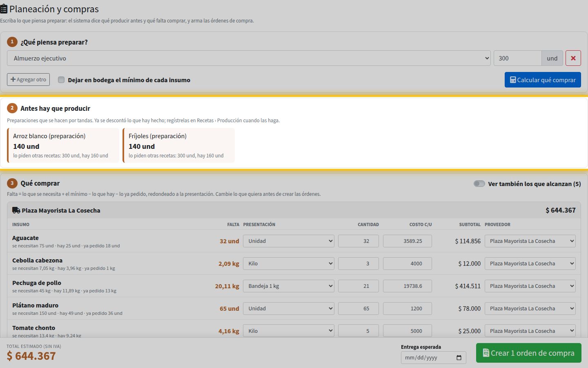Open the Plátano maduro supplier dropdown
Screen dimensions: 588x368
pos(530,308)
